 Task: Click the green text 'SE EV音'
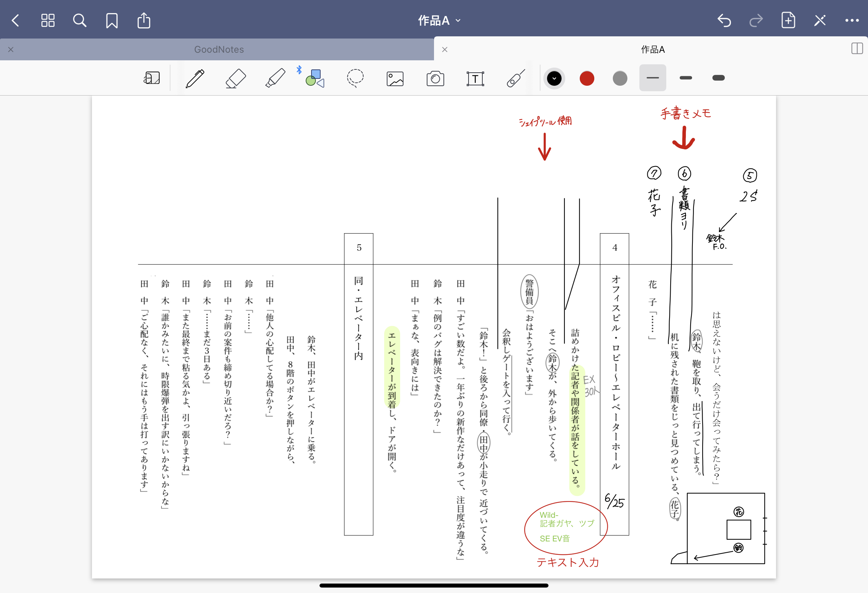(555, 538)
